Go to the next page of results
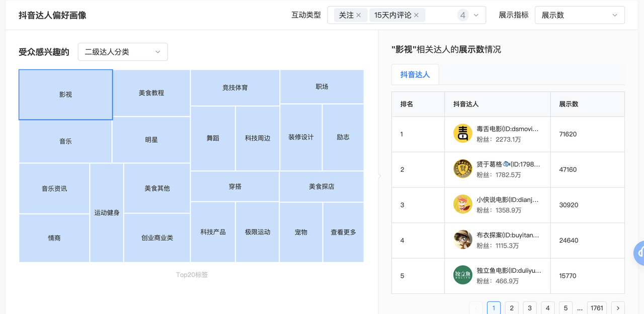 [618, 308]
